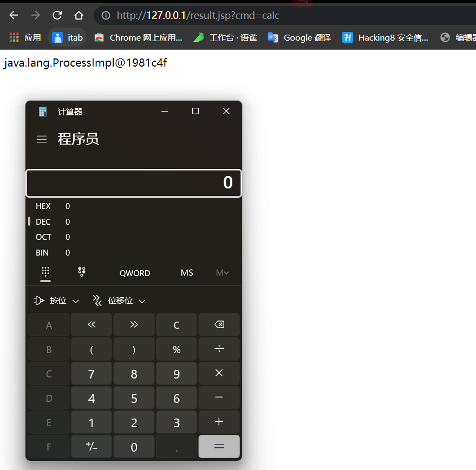Image resolution: width=476 pixels, height=470 pixels.
Task: Open the itab bookmark
Action: pos(67,38)
